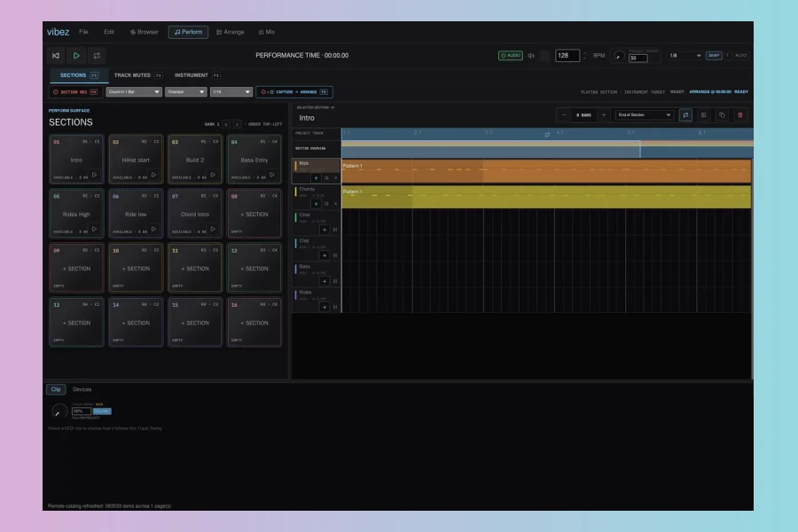Click the BPM tempo field showing 128
Viewport: 798px width, 532px height.
(567, 56)
